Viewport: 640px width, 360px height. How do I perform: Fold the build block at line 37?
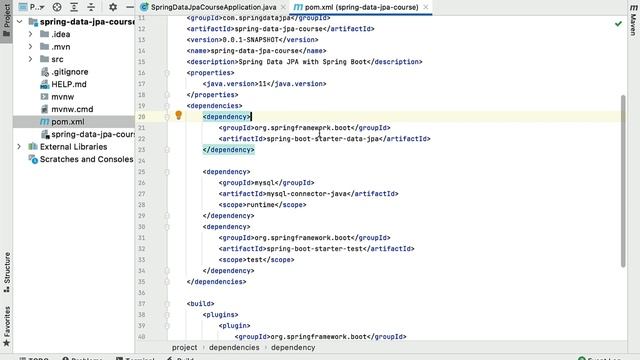click(167, 304)
